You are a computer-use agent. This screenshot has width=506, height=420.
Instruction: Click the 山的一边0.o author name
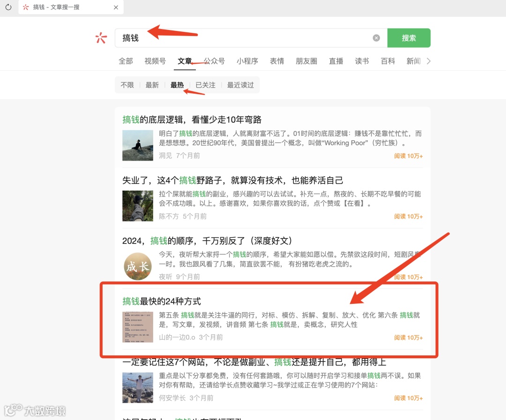tap(177, 337)
